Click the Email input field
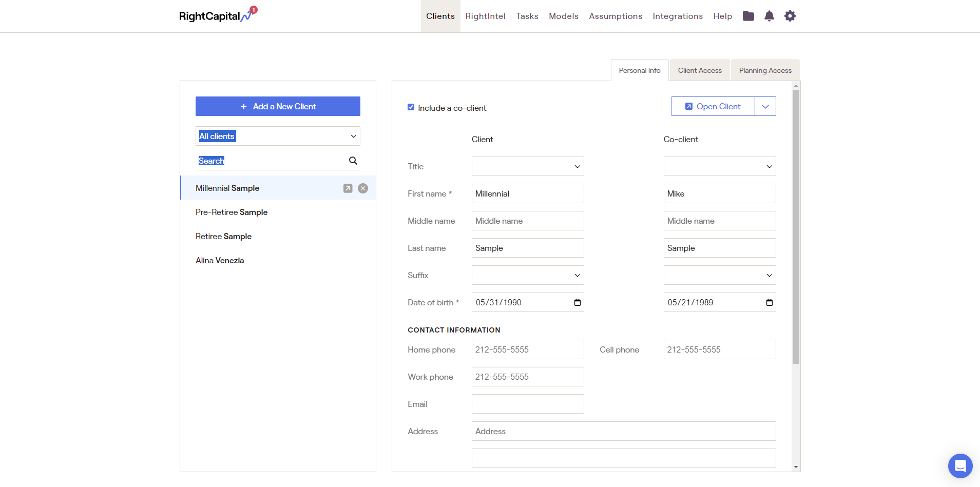 528,404
